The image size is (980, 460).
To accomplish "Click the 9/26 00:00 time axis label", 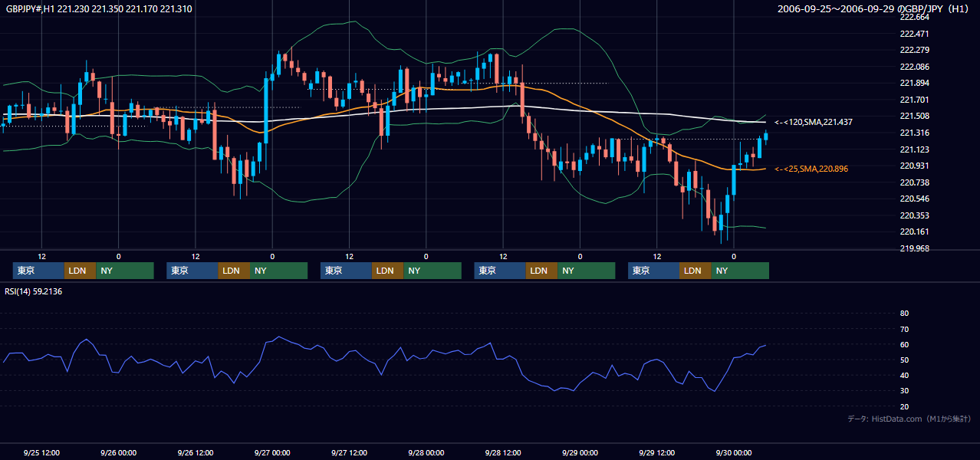I will coord(118,452).
